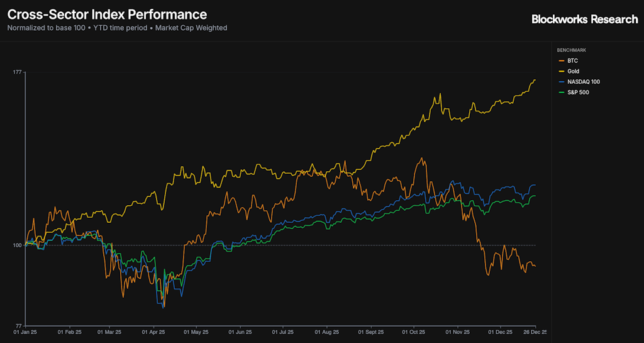Select the 100 baseline y-axis label
This screenshot has width=644, height=343.
tap(18, 245)
